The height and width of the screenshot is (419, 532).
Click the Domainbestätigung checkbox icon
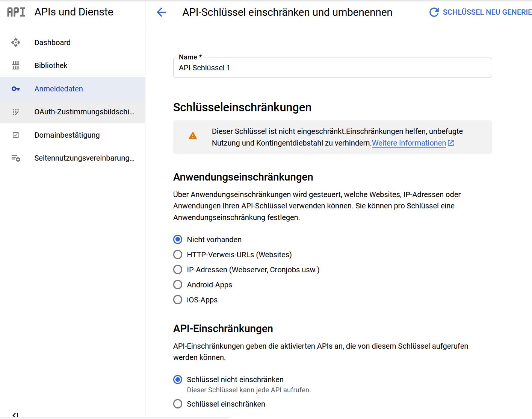coord(16,135)
